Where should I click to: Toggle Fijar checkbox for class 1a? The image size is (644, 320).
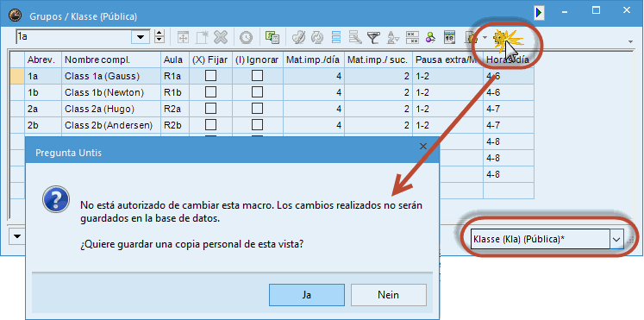coord(210,76)
